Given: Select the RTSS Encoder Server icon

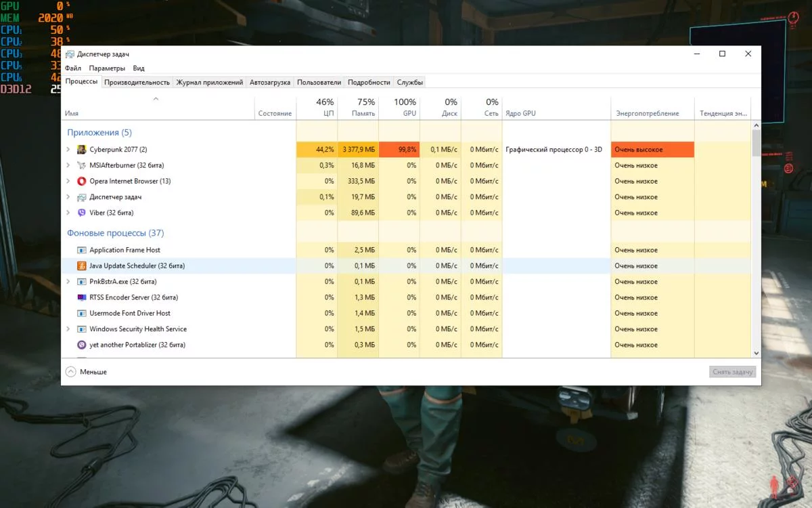Looking at the screenshot, I should coord(82,297).
